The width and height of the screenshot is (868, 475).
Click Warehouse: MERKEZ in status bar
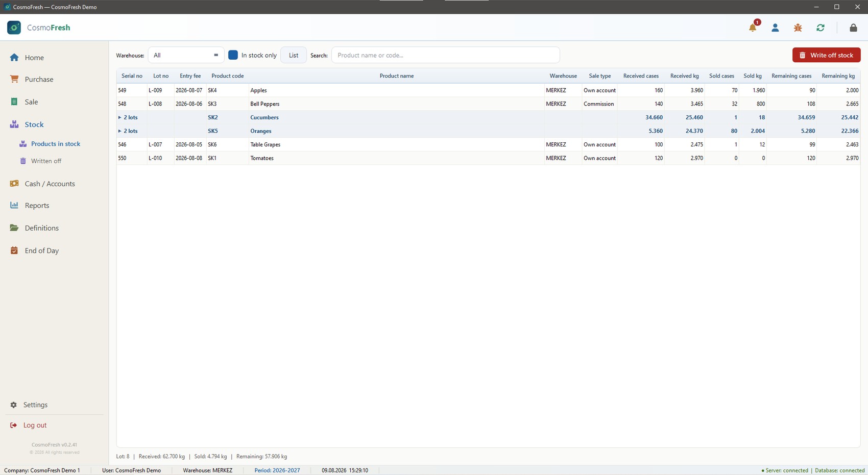pyautogui.click(x=207, y=470)
